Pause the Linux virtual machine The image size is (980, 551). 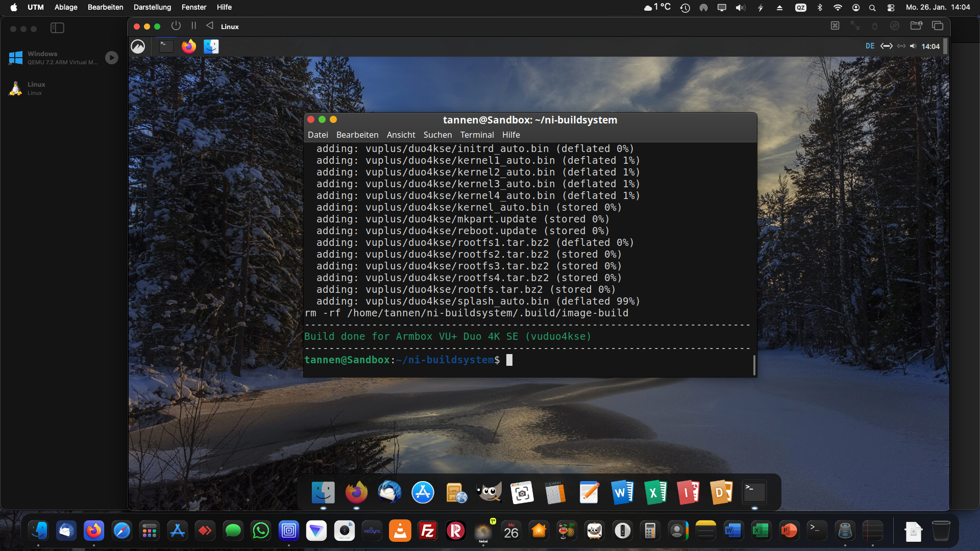click(x=193, y=26)
